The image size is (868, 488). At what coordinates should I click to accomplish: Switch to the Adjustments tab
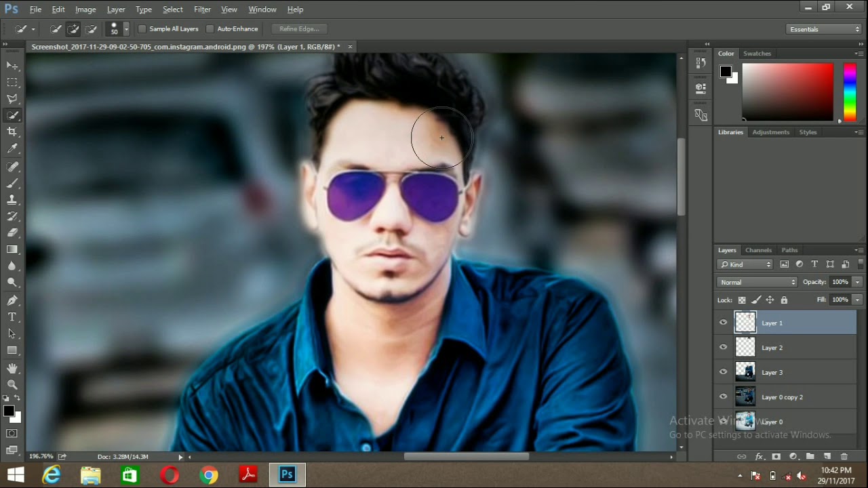click(x=771, y=132)
